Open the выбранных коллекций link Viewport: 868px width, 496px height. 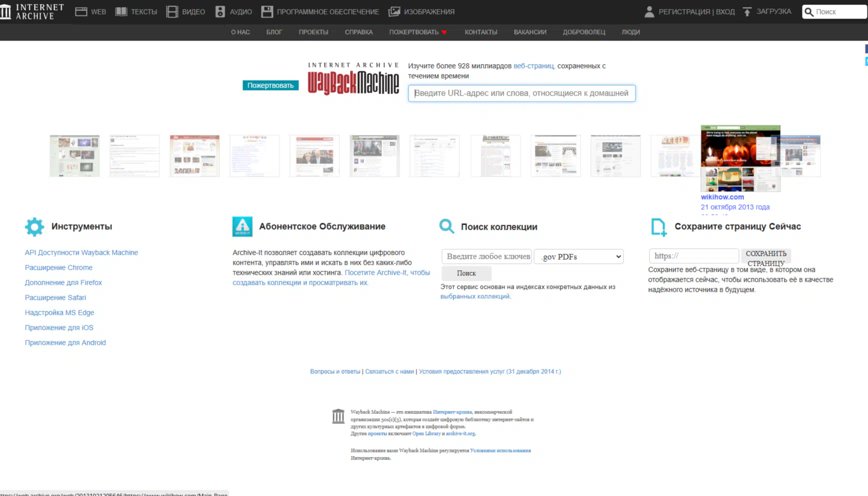point(474,296)
